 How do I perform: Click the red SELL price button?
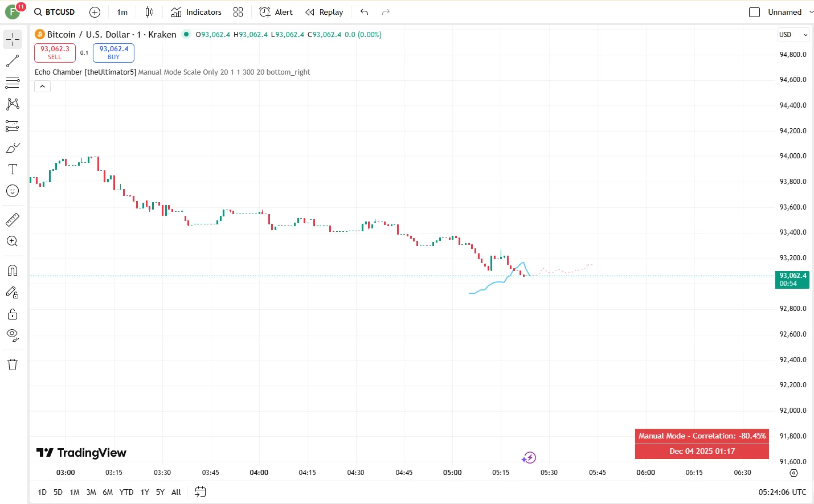[x=55, y=52]
